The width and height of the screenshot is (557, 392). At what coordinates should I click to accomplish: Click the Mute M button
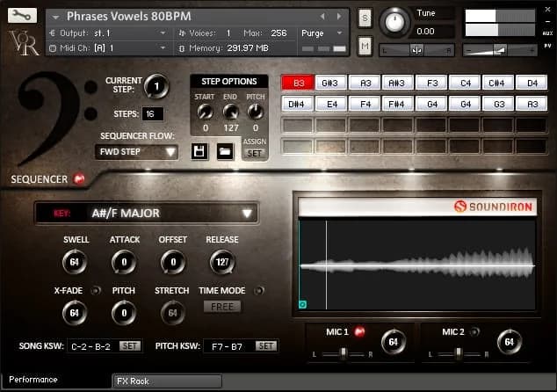(x=365, y=47)
